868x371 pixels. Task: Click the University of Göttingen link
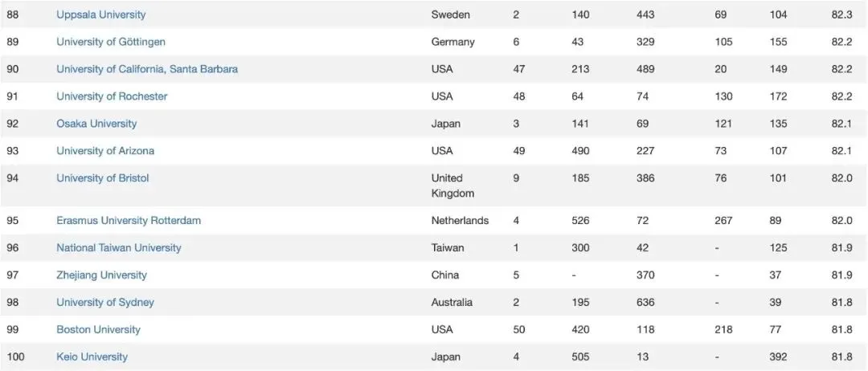coord(111,42)
